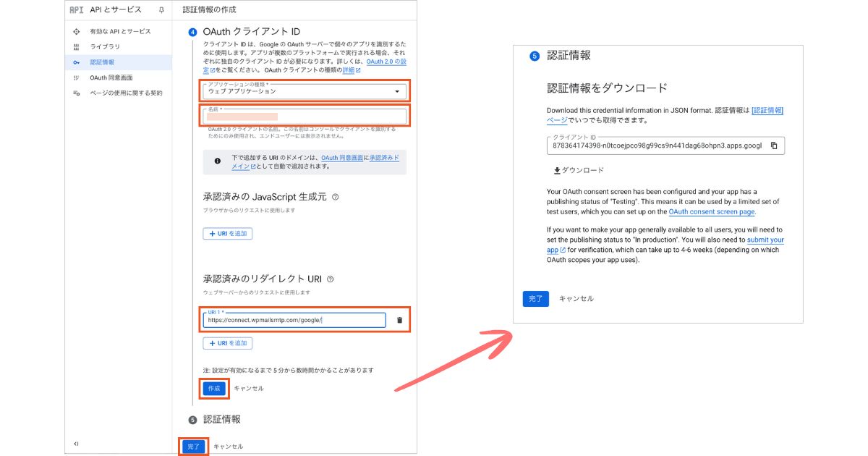Delete URI 1 with the trash icon

(399, 320)
